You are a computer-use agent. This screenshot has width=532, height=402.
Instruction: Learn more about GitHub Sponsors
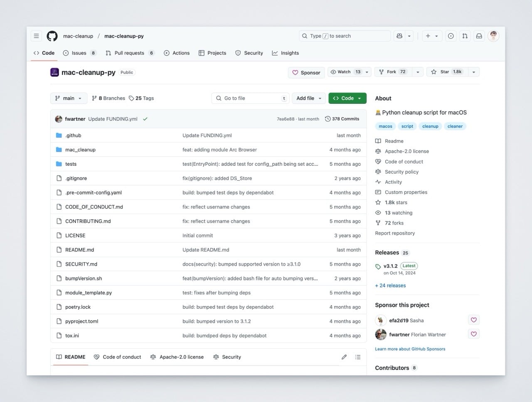410,349
